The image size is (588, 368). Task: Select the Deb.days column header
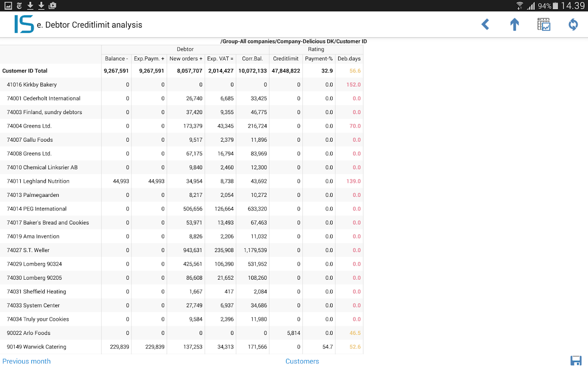[349, 58]
